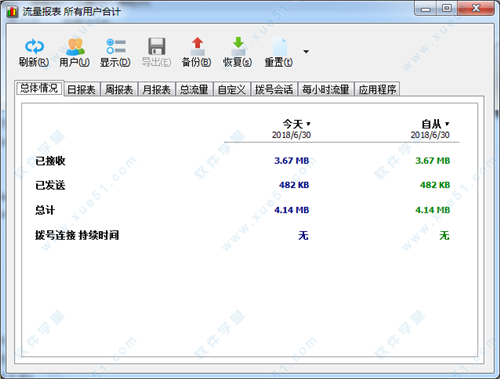Click the 2018/6/30 date under 今天
Viewport: 500px width, 379px height.
click(291, 135)
